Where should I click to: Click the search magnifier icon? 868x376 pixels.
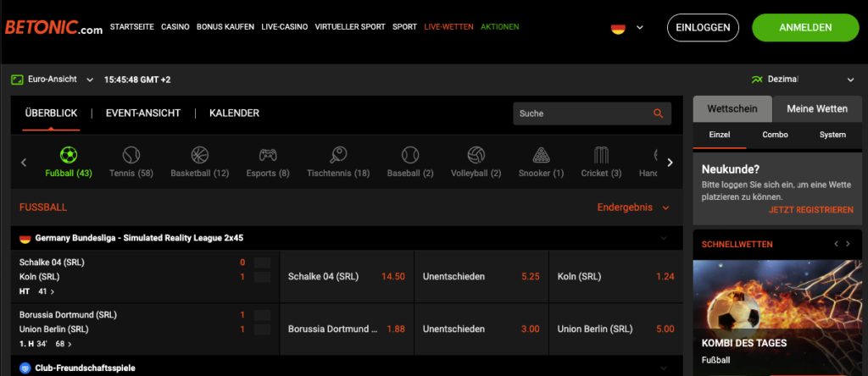(x=658, y=113)
